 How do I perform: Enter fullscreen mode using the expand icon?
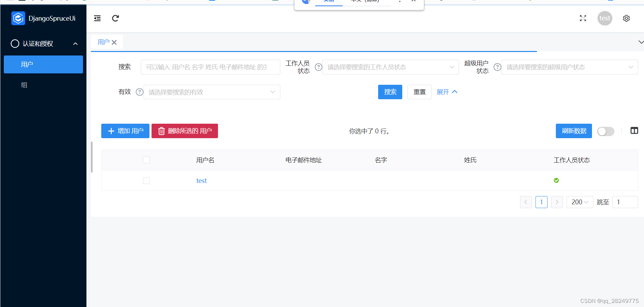pos(583,18)
